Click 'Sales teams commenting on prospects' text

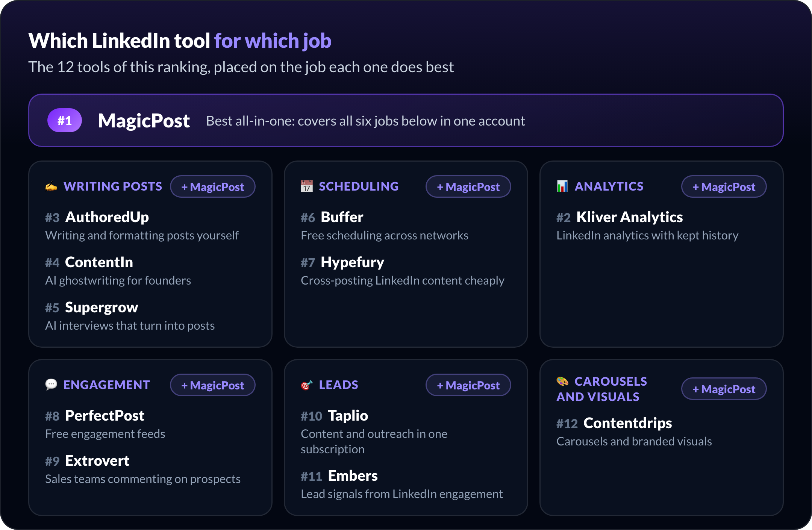[x=143, y=479]
